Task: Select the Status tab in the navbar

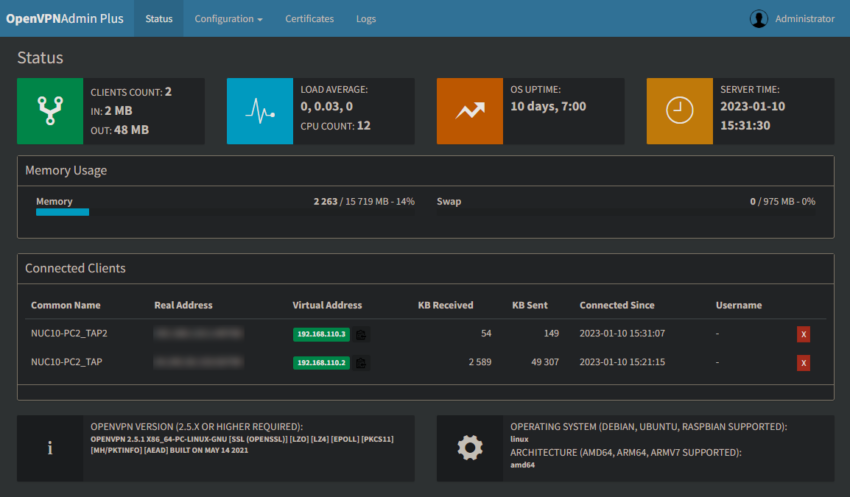Action: click(x=159, y=18)
